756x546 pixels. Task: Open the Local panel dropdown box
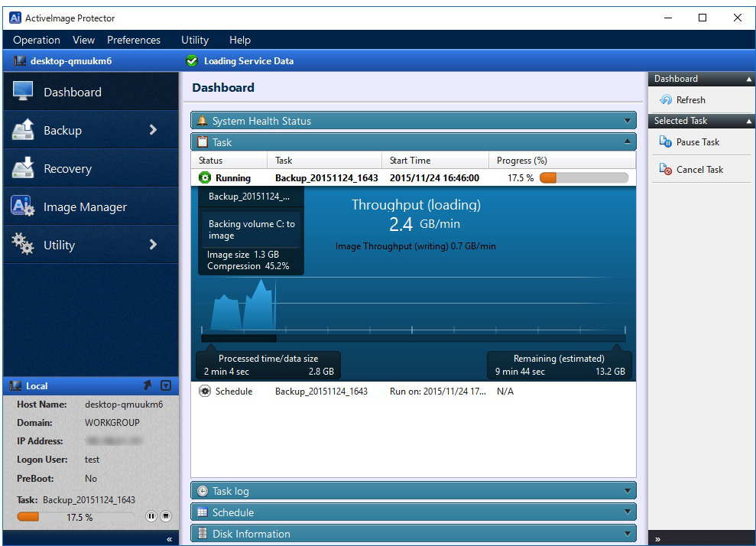(166, 385)
